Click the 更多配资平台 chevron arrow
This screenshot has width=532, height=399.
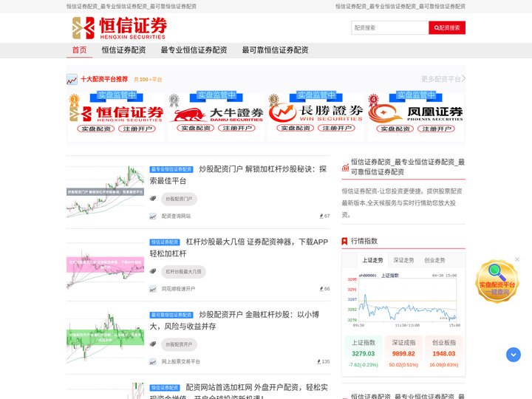click(463, 79)
